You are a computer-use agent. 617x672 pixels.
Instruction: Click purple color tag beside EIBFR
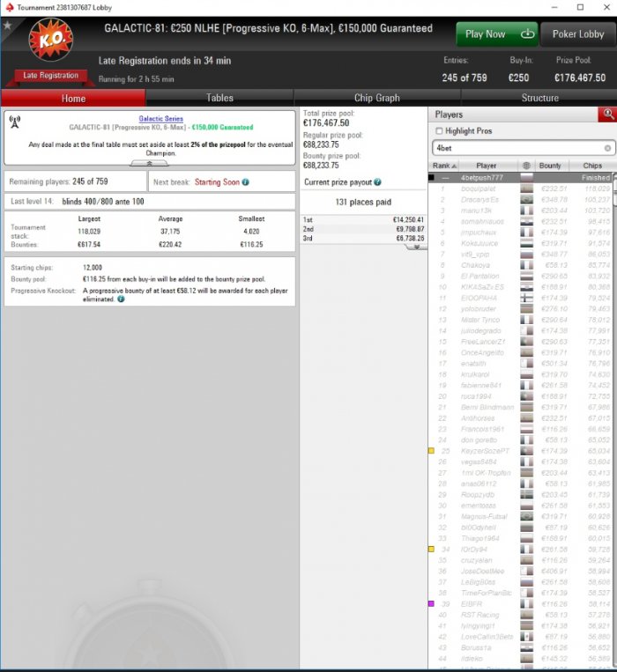431,604
